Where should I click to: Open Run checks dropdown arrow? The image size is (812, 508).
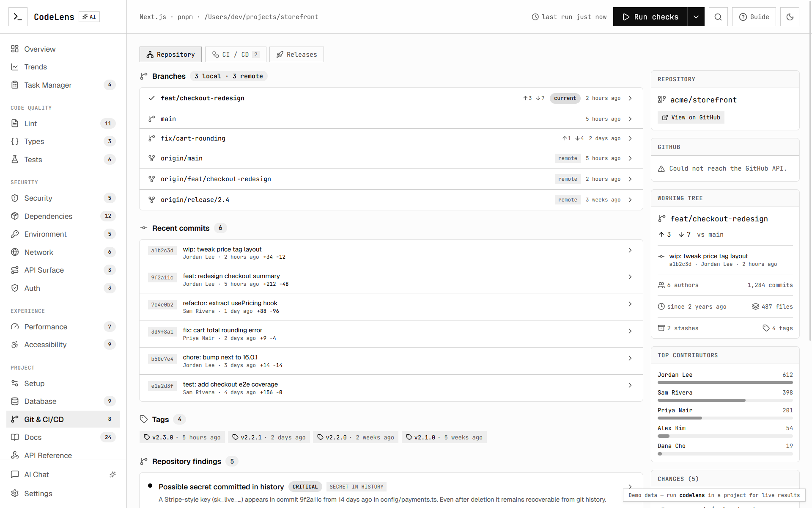click(696, 17)
